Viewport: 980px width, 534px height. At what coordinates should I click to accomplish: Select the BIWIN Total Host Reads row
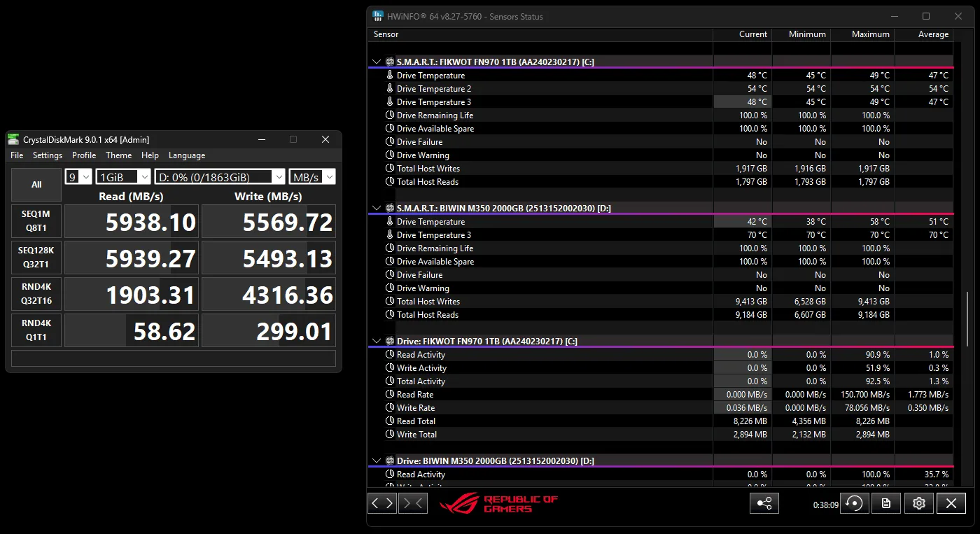click(661, 315)
